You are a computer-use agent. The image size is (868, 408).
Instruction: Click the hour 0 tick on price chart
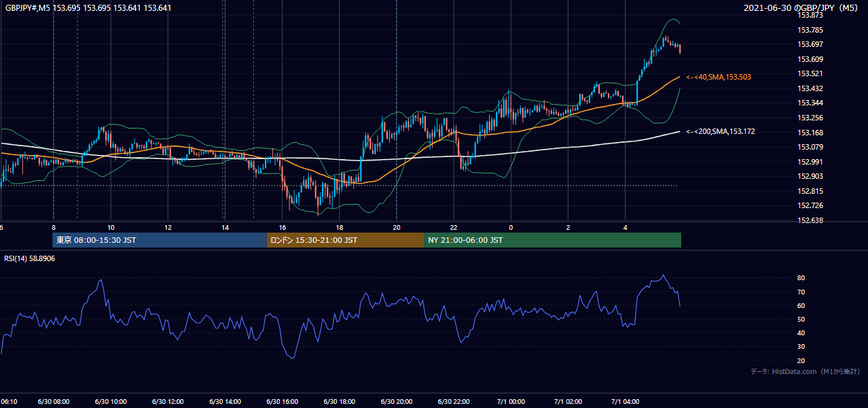pyautogui.click(x=511, y=228)
